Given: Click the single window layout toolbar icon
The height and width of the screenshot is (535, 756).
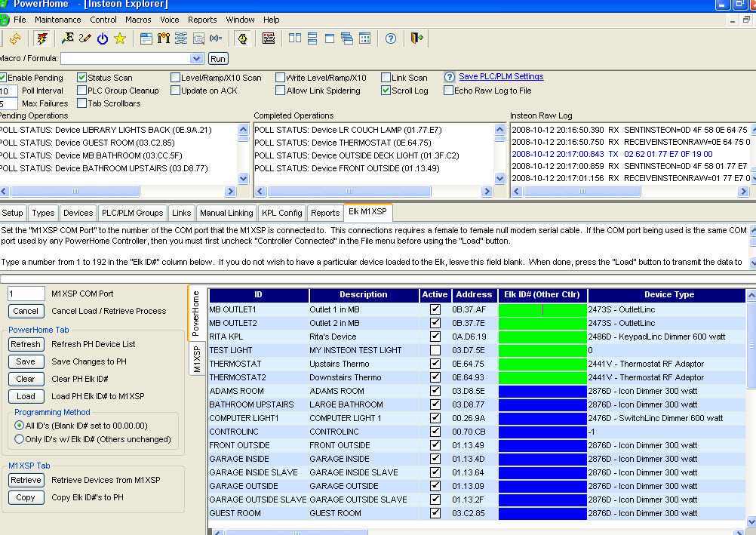Looking at the screenshot, I should pos(329,38).
